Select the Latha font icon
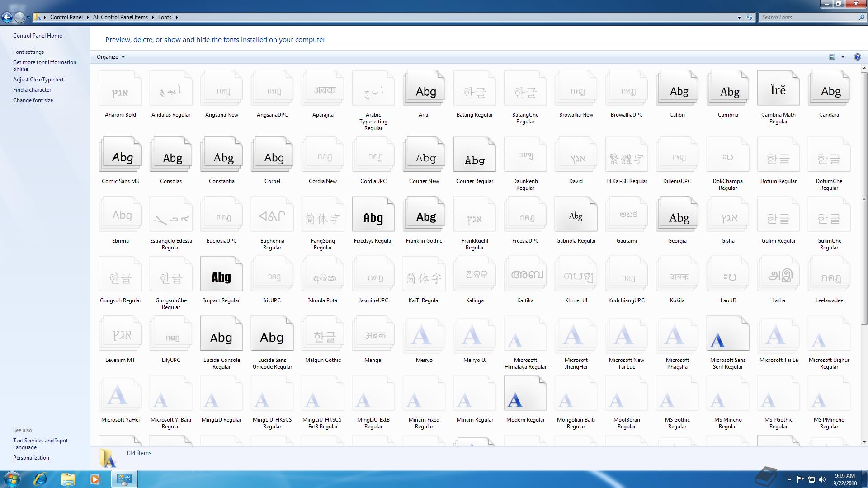Image resolution: width=868 pixels, height=488 pixels. (x=778, y=274)
